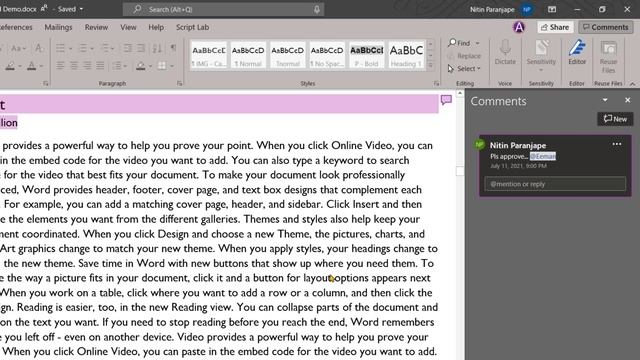Expand the font color dropdown arrow
640x360 pixels.
41,66
